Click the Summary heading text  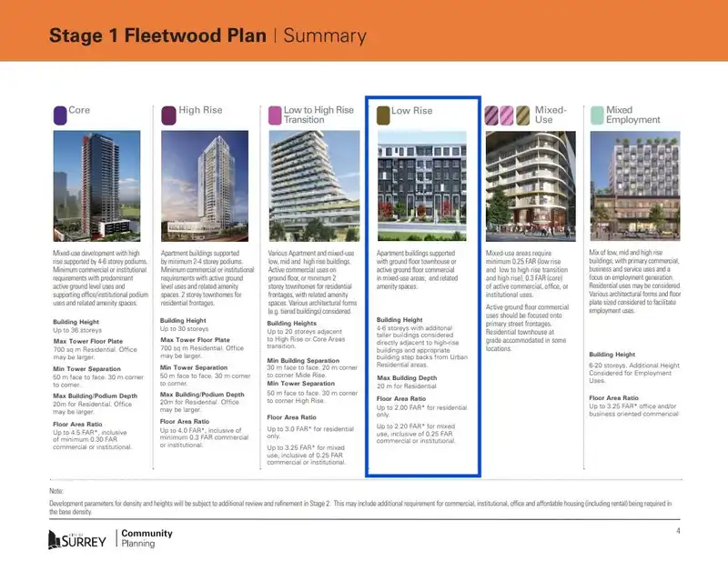tap(325, 35)
